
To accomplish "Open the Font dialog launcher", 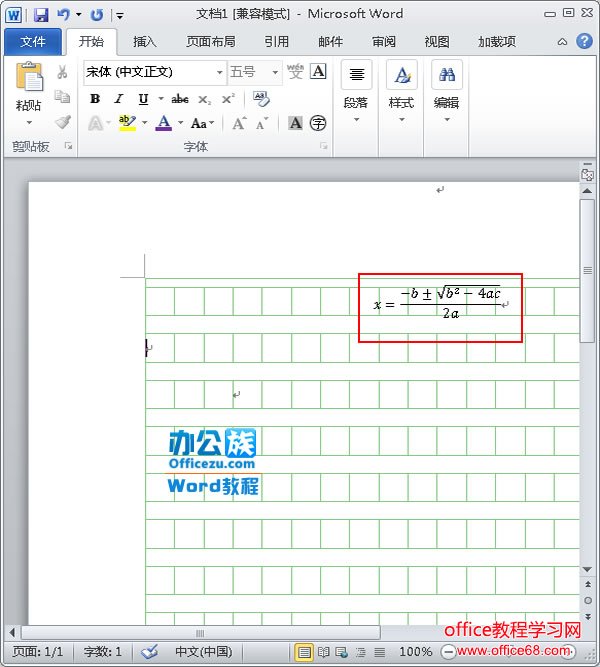I will coord(323,146).
